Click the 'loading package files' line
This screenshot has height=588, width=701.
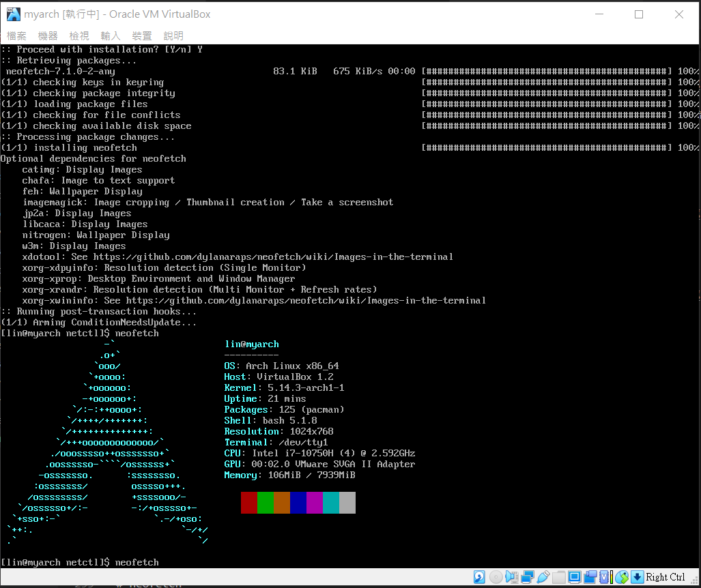[351, 104]
